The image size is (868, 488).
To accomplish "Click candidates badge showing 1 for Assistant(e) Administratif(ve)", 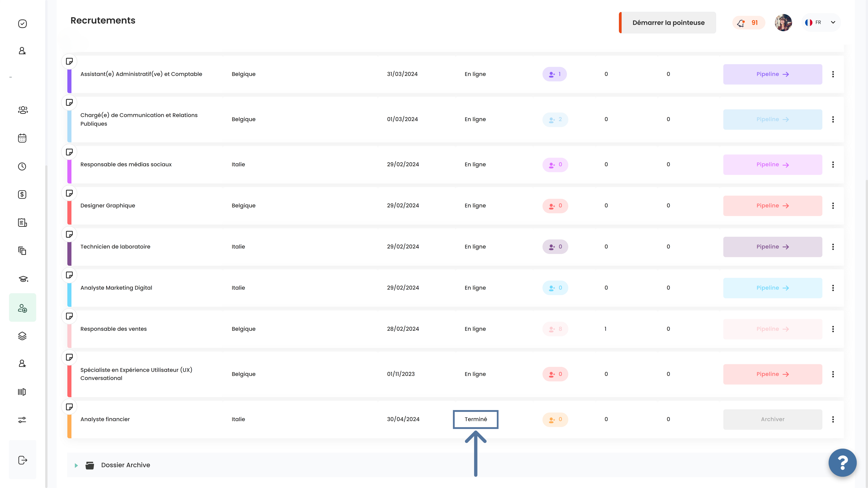I will pos(555,74).
